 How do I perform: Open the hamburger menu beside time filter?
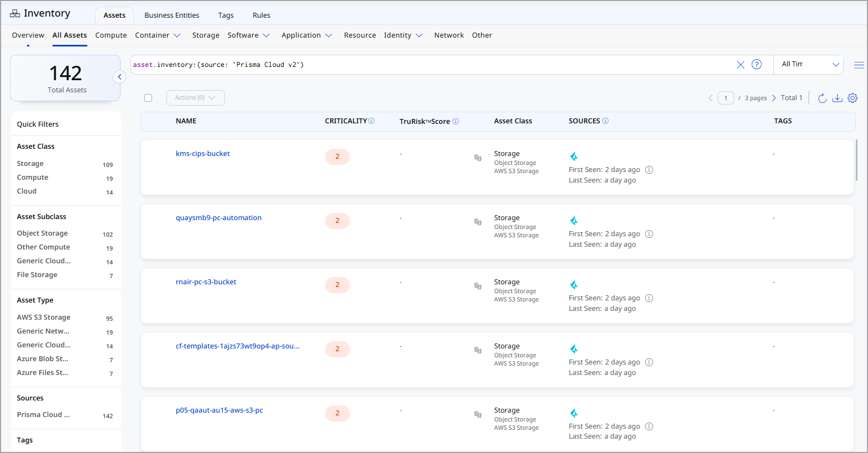pyautogui.click(x=859, y=65)
